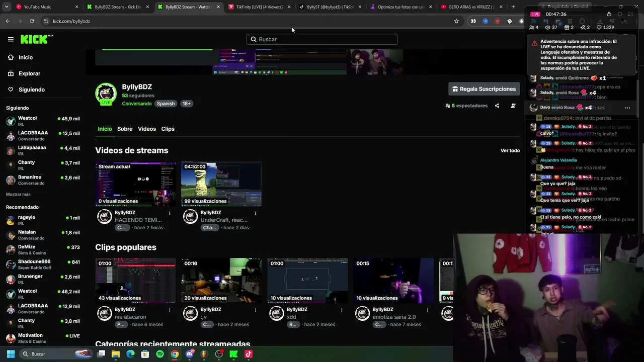This screenshot has height=362, width=644.
Task: Switch to the Clips tab
Action: 168,129
